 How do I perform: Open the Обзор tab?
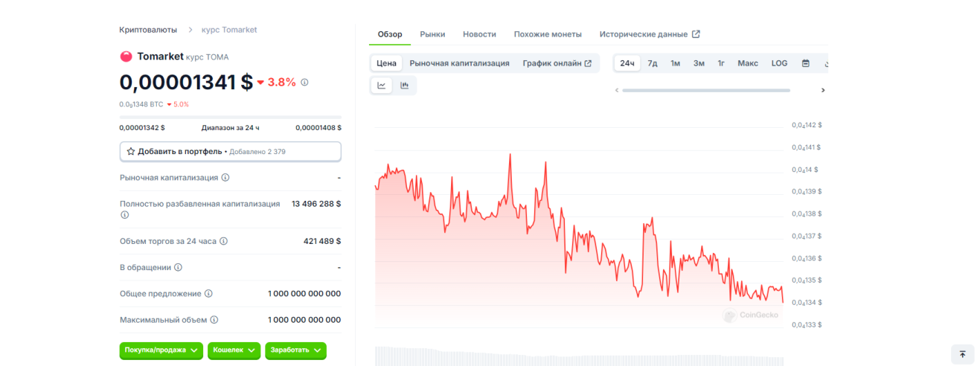(390, 34)
